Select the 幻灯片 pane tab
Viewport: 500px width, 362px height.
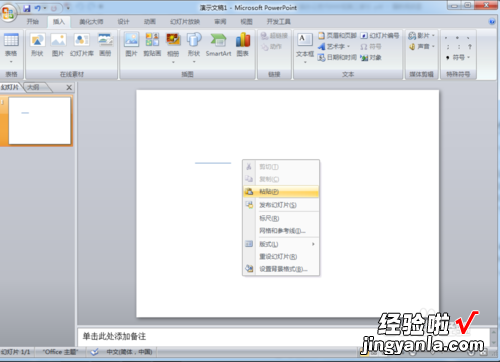[10, 87]
